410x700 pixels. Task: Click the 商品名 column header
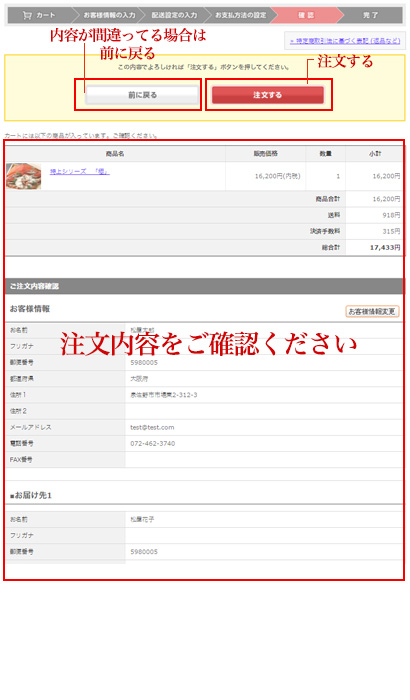pos(115,154)
